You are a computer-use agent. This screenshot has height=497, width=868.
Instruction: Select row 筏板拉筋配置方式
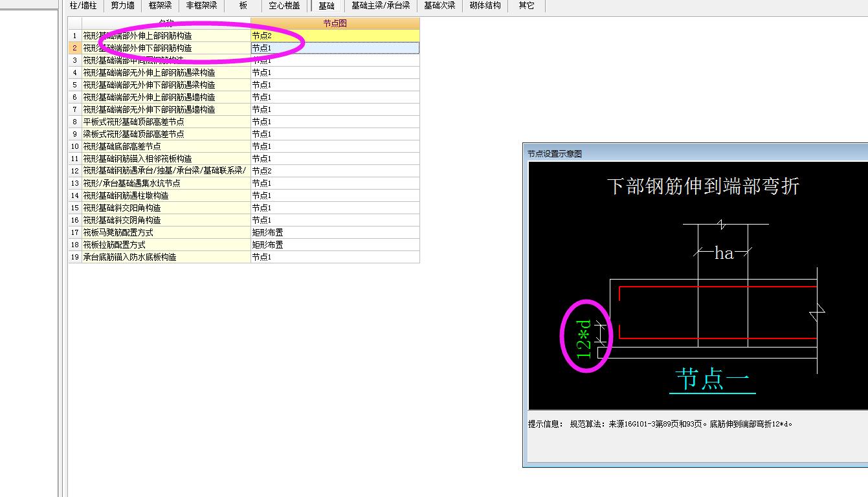tap(166, 245)
